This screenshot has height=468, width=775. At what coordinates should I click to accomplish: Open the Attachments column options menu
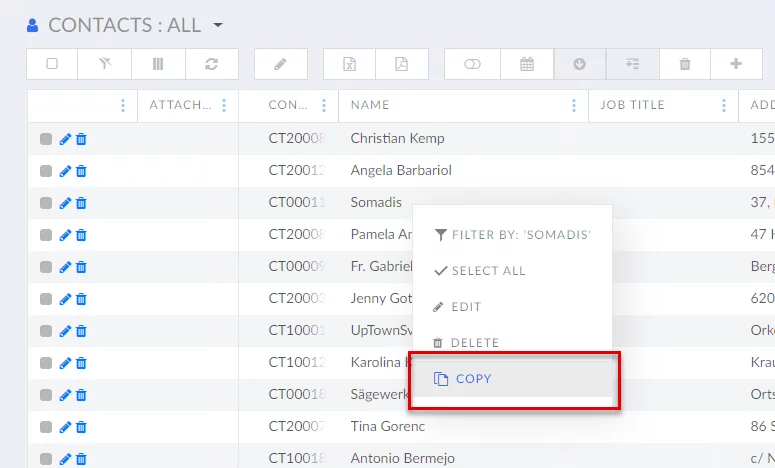coord(224,105)
